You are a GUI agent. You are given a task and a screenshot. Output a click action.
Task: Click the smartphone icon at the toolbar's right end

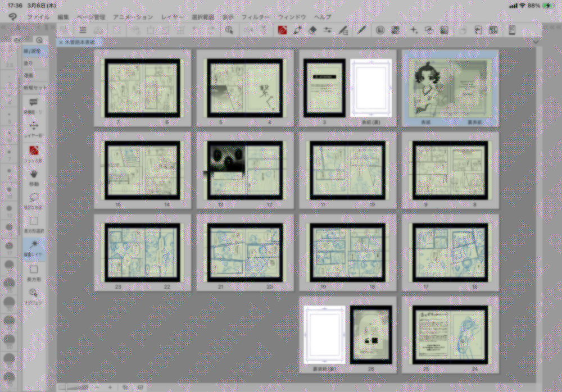(512, 30)
